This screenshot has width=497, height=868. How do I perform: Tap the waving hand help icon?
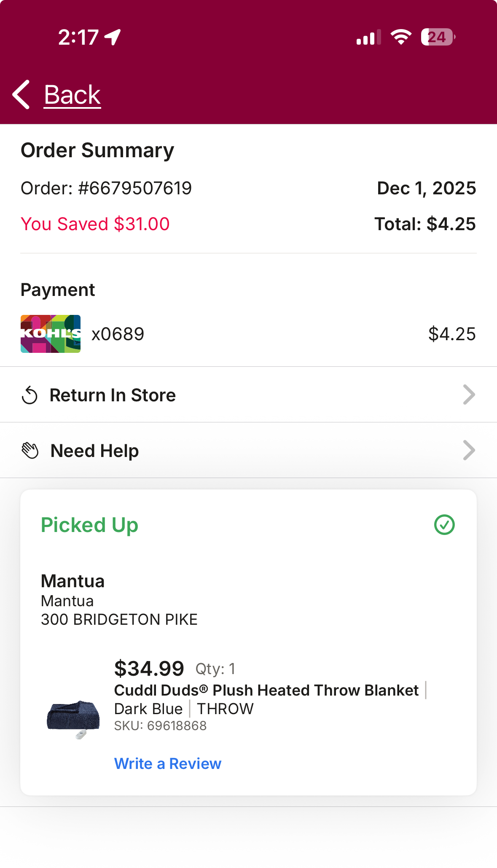(30, 451)
